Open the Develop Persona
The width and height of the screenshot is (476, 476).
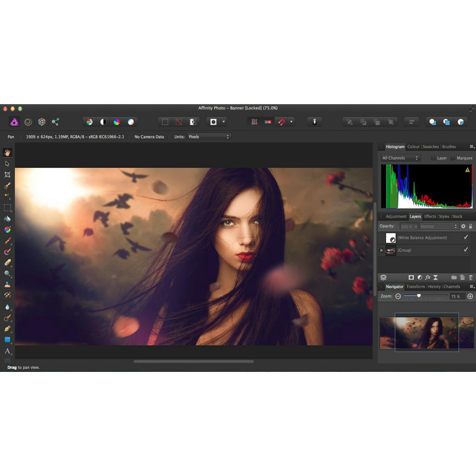point(42,122)
